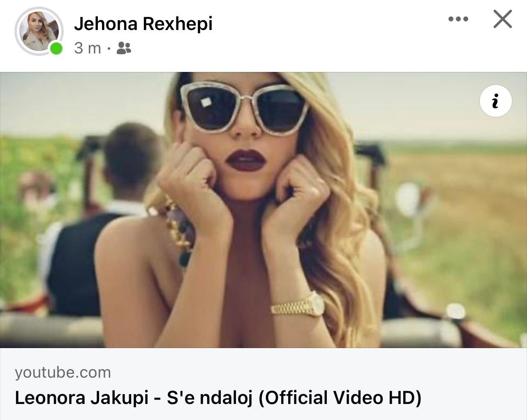Click the sunglasses in the video thumbnail
This screenshot has width=527, height=420.
pos(245,105)
